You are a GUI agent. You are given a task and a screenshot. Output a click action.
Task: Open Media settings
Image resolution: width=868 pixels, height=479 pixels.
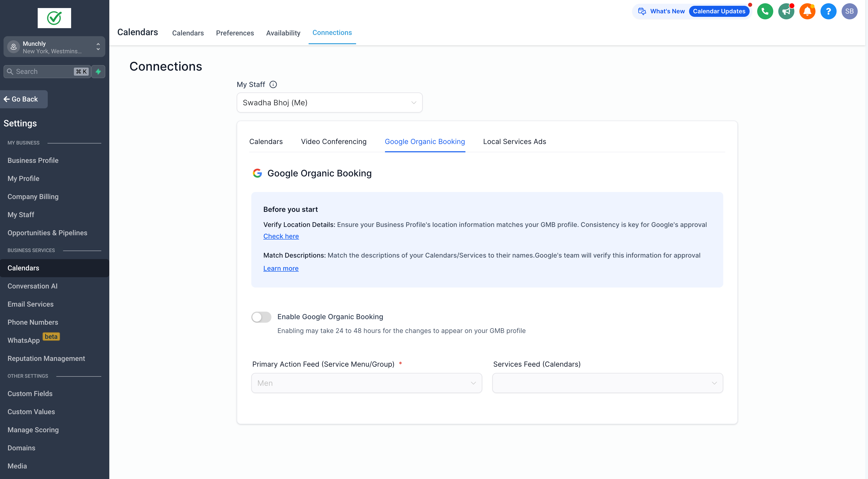coord(17,466)
